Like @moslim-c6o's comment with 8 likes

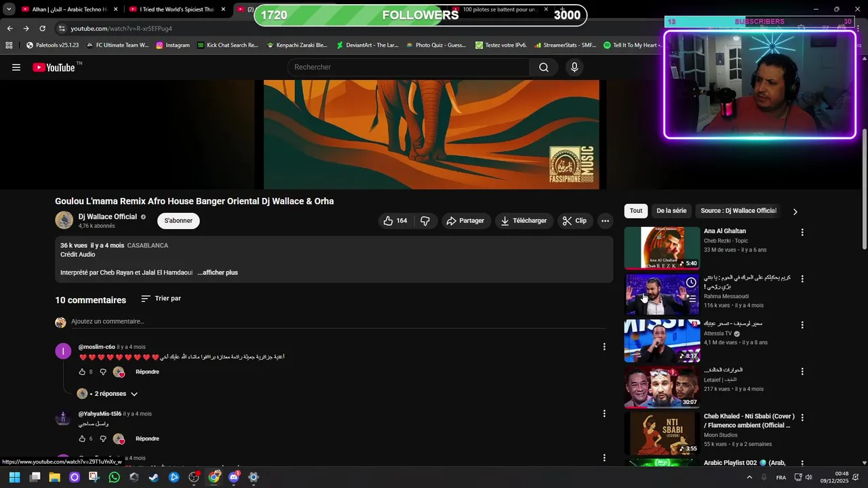[82, 372]
